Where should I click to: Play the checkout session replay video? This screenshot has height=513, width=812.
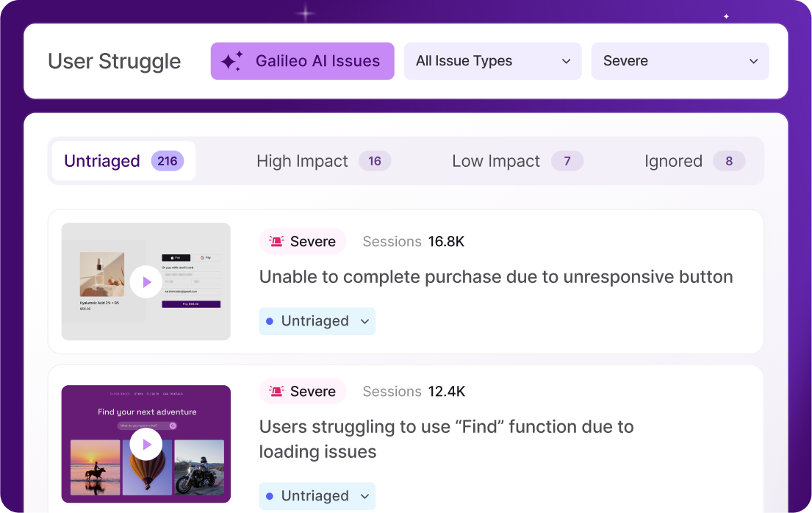coord(145,281)
